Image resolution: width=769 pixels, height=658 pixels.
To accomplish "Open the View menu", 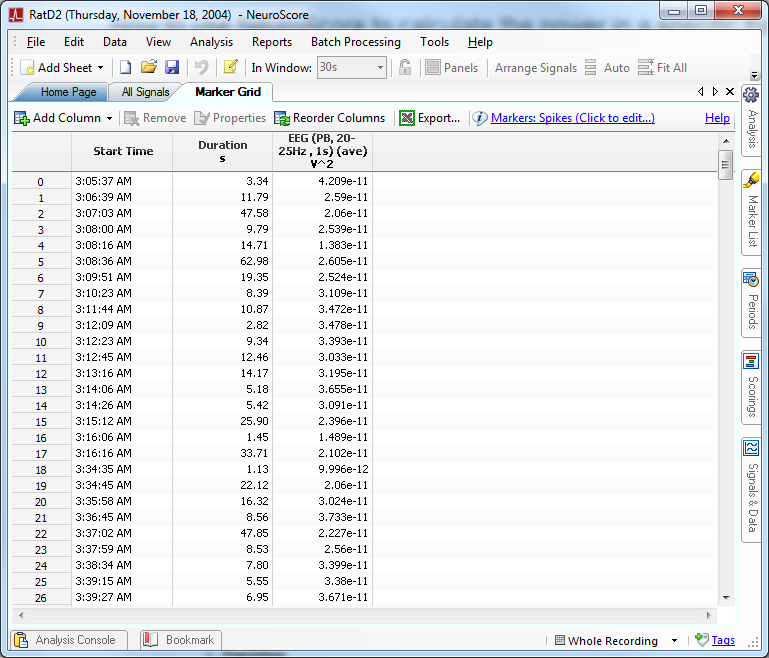I will 158,42.
